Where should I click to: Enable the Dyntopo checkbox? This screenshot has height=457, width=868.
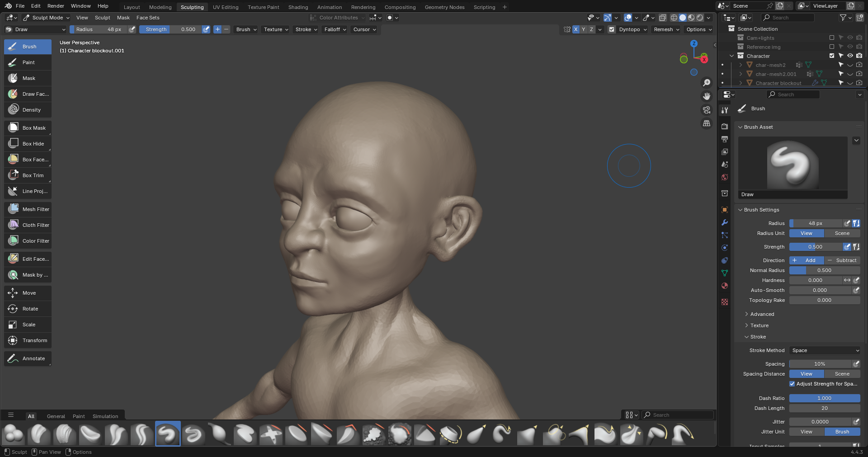(612, 29)
